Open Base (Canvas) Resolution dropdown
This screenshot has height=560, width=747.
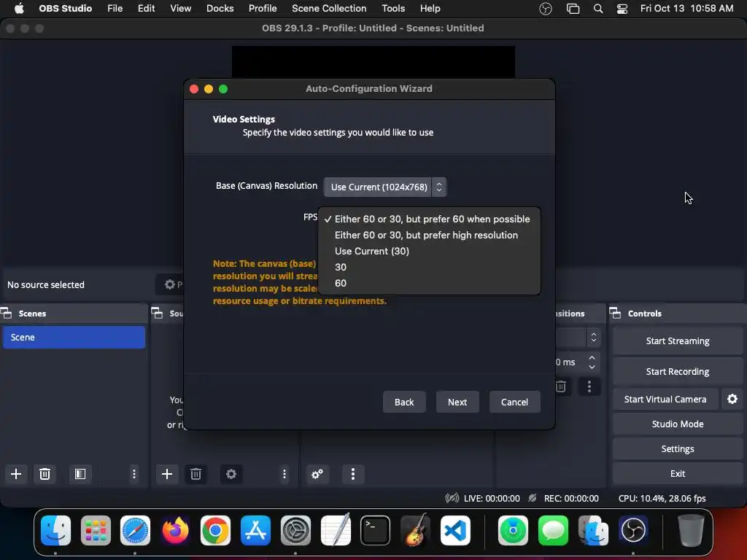tap(385, 187)
